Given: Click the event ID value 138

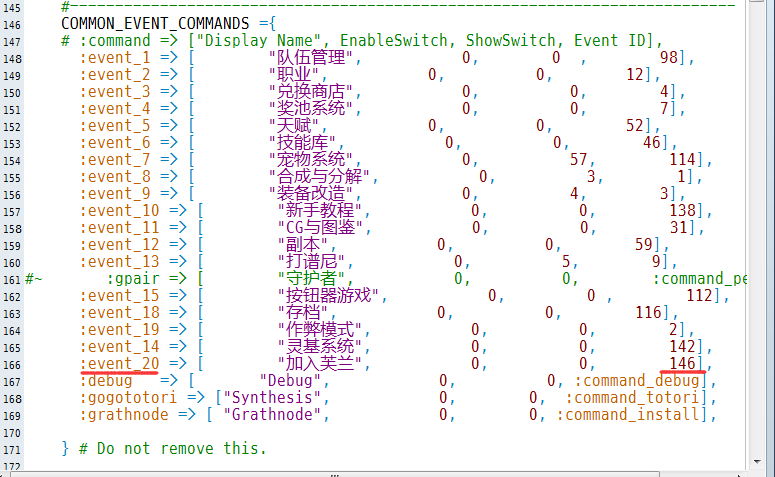Looking at the screenshot, I should [x=682, y=211].
